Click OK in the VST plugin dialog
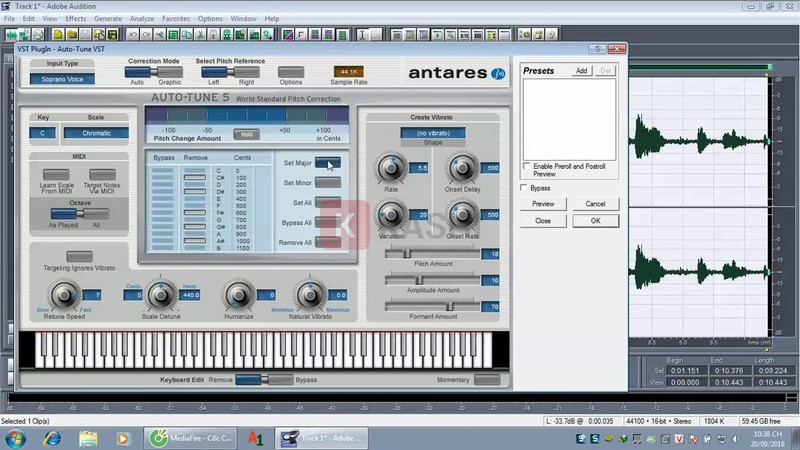Image resolution: width=800 pixels, height=450 pixels. [595, 220]
